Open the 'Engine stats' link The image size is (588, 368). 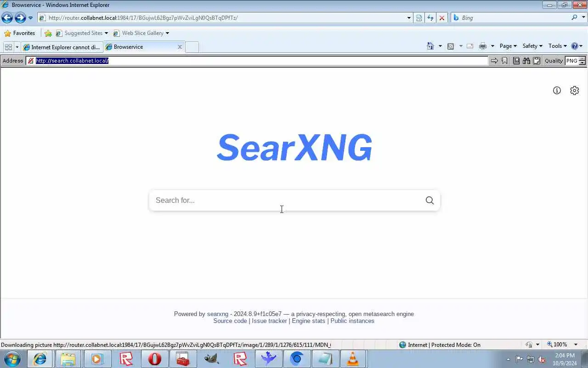(x=308, y=321)
